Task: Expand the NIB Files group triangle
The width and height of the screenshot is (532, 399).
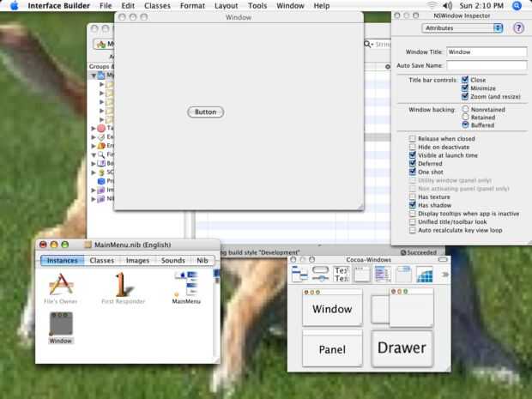Action: click(94, 199)
